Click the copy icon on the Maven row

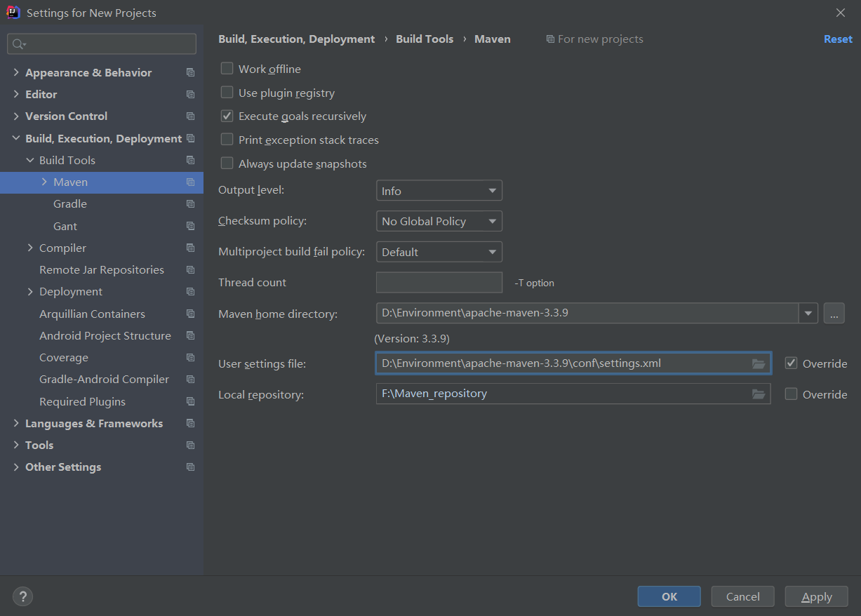pyautogui.click(x=190, y=182)
